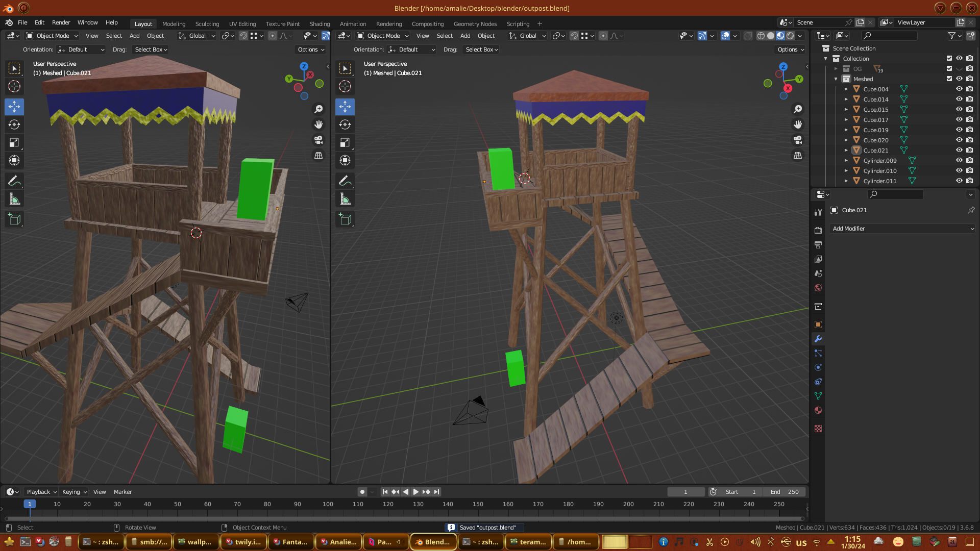
Task: Select the Scale tool in left viewport
Action: click(14, 143)
